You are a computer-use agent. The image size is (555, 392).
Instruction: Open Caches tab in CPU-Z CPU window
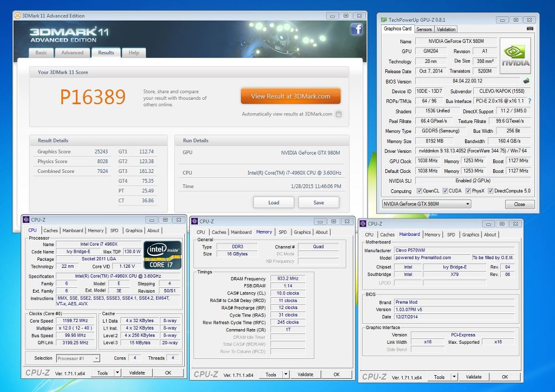tap(50, 230)
